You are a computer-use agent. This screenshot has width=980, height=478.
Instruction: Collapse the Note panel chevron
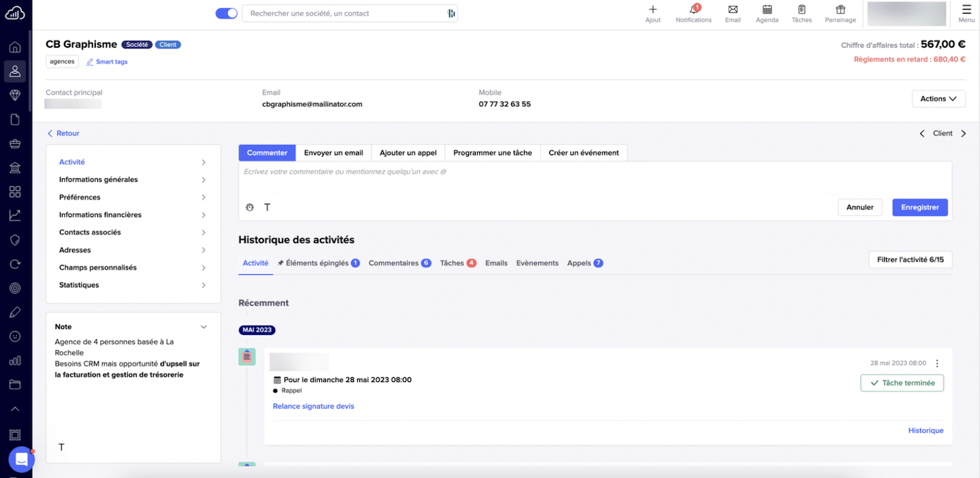point(203,327)
